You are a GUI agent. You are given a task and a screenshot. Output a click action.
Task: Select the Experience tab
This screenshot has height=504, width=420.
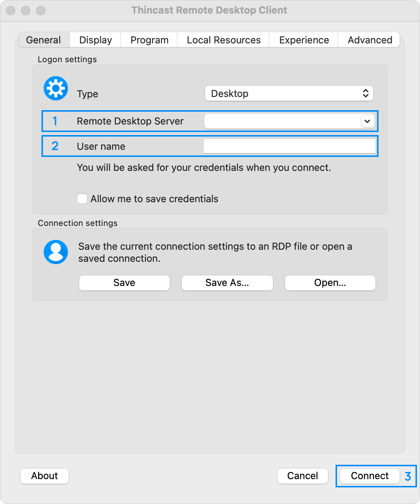pos(304,40)
